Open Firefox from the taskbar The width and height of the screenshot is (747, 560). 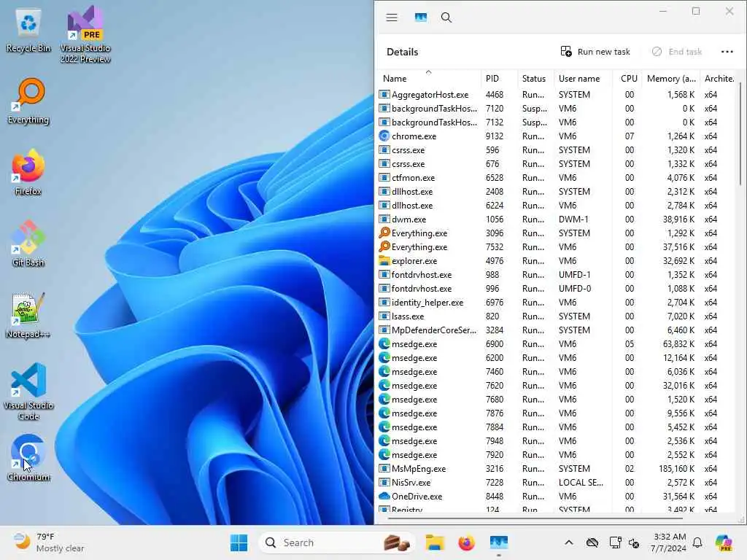point(466,542)
